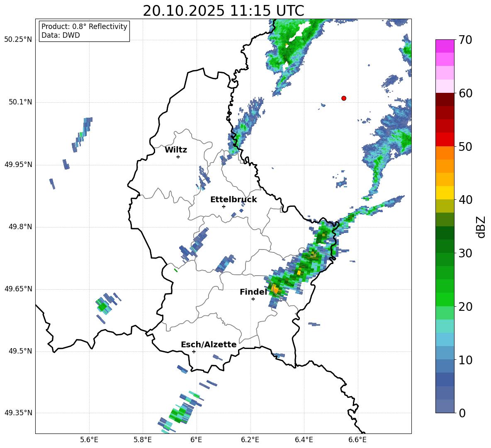The width and height of the screenshot is (491, 448).
Task: Click the 50.25°N latitude label
Action: (18, 40)
